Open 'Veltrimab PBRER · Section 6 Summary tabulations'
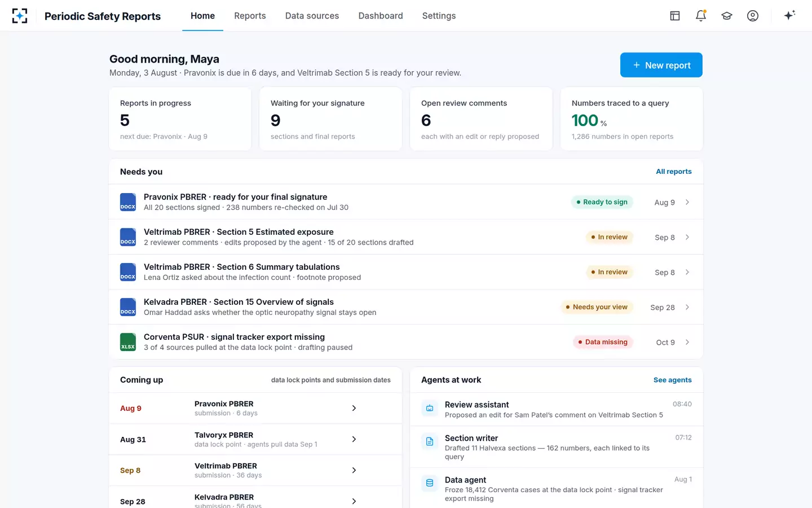 (241, 267)
